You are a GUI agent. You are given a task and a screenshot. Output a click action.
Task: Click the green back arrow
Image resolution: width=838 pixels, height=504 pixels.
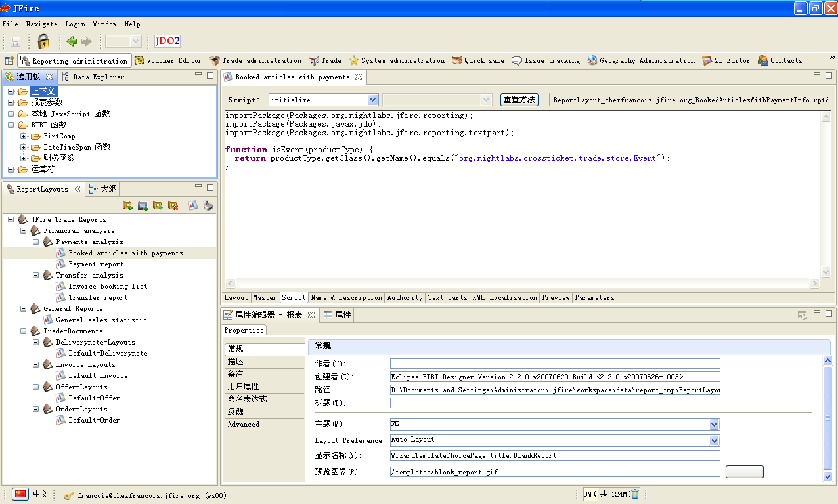[x=72, y=41]
